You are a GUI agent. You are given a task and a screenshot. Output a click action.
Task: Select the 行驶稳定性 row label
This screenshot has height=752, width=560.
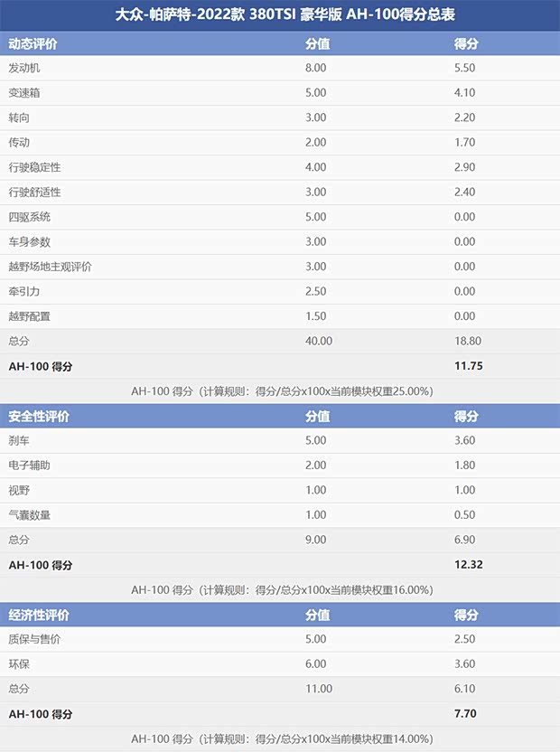tap(34, 167)
